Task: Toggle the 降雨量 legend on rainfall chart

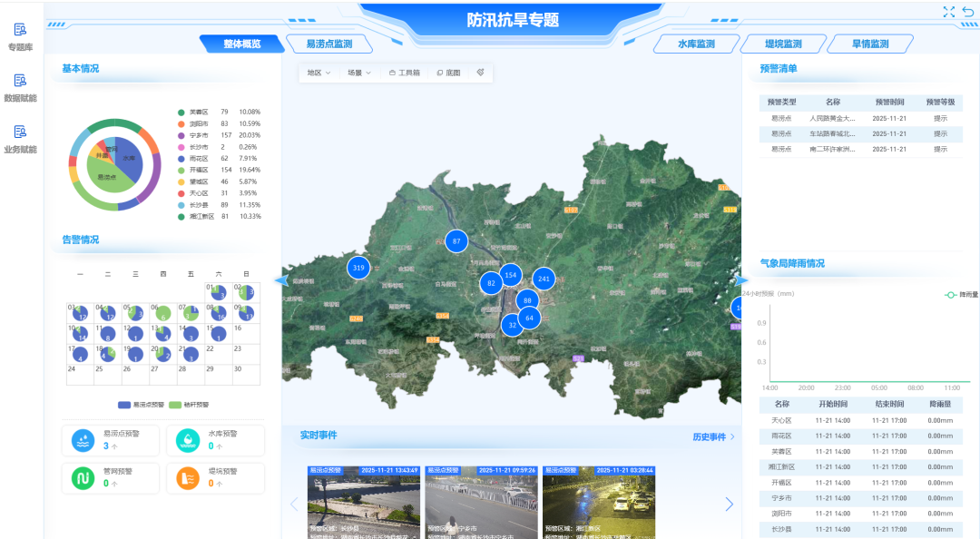Action: (x=961, y=295)
